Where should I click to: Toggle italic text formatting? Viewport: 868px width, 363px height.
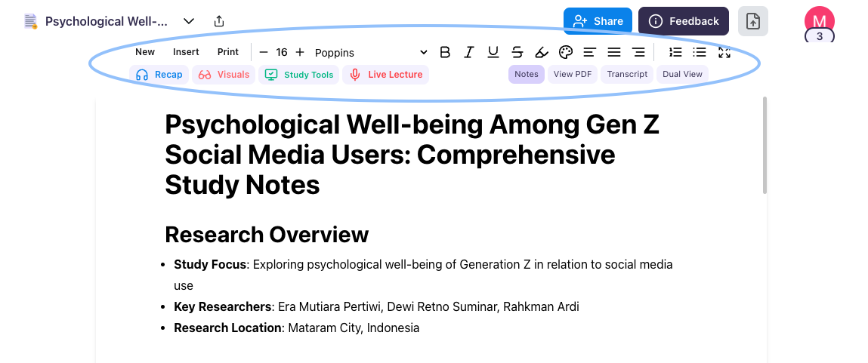[469, 53]
